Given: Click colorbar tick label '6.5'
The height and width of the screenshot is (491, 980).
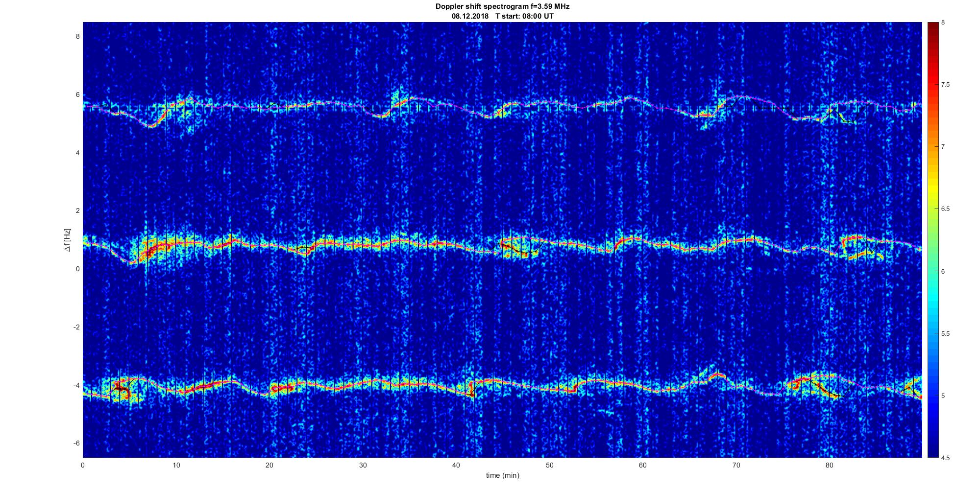Looking at the screenshot, I should (x=946, y=209).
